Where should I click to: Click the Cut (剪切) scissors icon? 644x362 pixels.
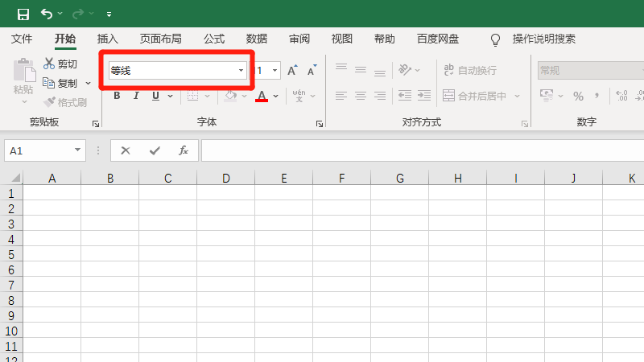point(49,64)
